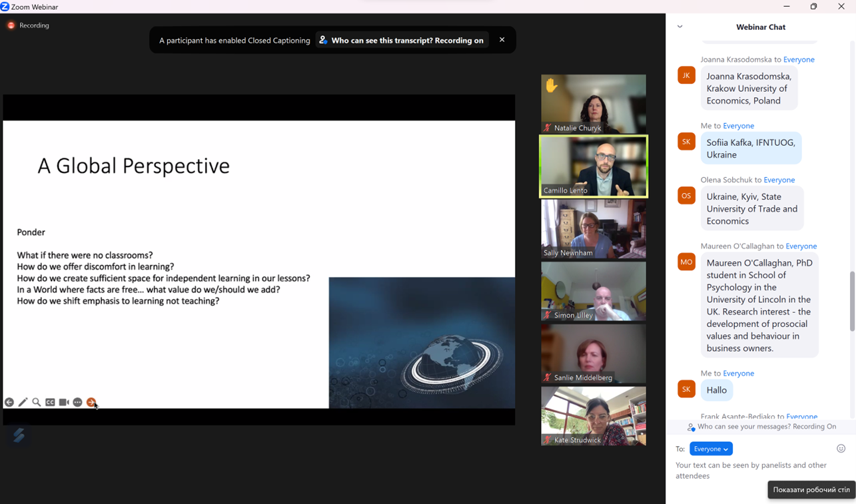
Task: Click Krakow University of Economics message bubble
Action: pos(749,89)
